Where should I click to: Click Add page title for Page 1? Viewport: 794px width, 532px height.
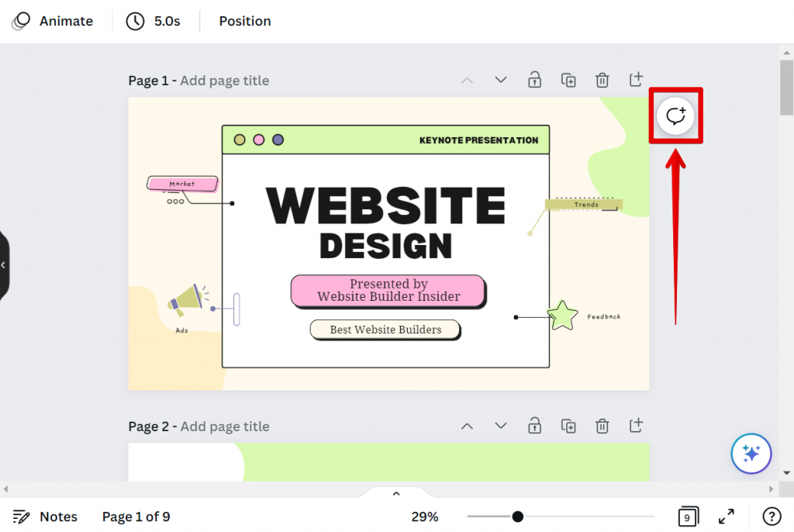(x=224, y=80)
